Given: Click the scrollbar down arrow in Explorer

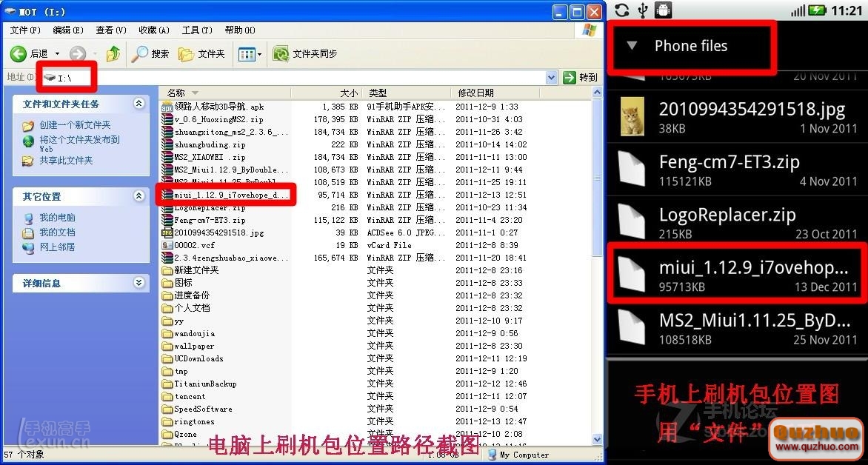Looking at the screenshot, I should pos(597,440).
